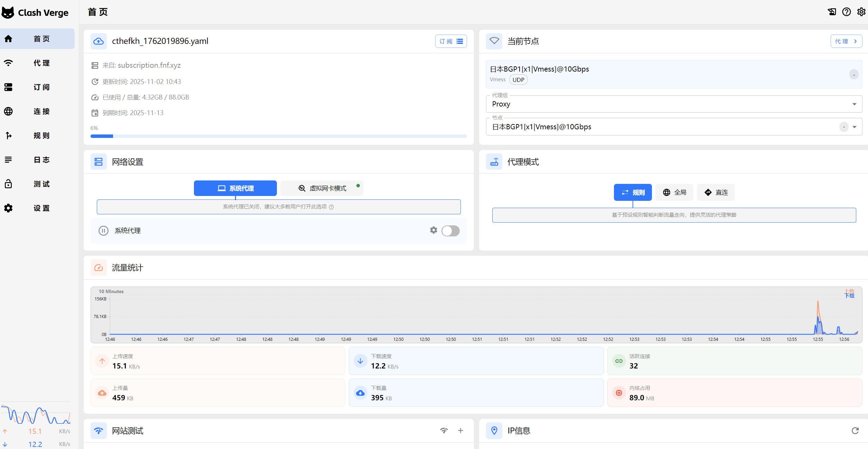The image size is (868, 449).
Task: Click the cloud upload icon beside yaml filename
Action: tap(99, 41)
